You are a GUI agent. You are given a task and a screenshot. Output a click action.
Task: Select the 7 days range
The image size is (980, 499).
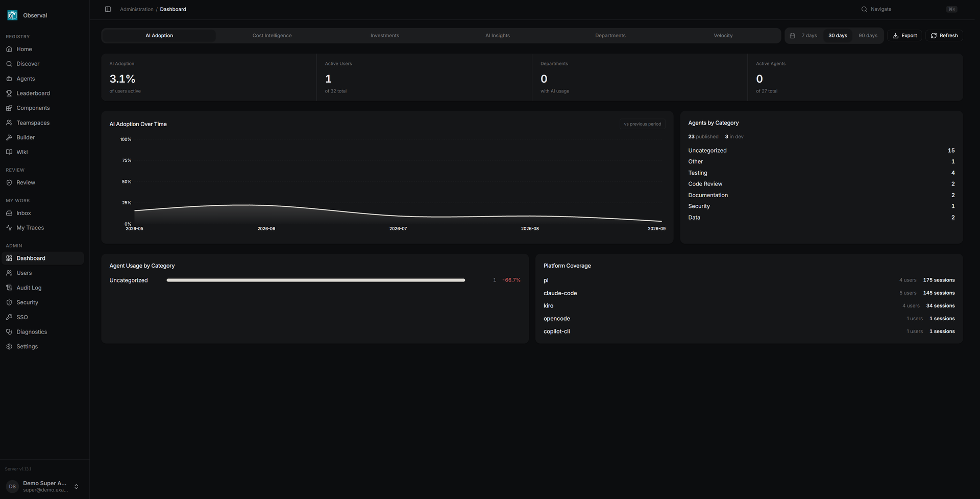pos(809,36)
